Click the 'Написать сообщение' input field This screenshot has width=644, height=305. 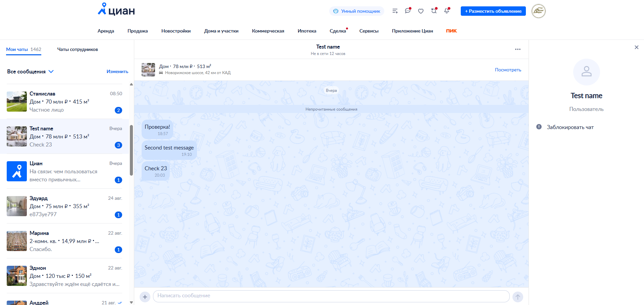[x=331, y=296]
